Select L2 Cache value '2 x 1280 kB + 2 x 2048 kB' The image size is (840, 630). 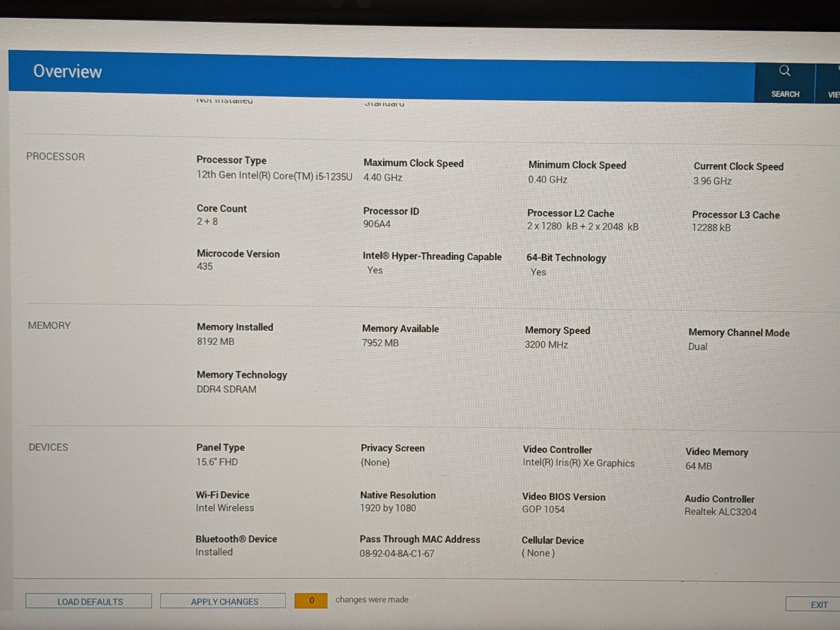pos(583,227)
